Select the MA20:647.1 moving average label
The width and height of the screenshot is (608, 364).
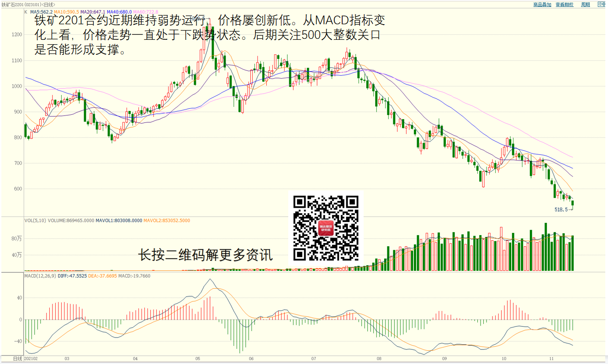(93, 12)
